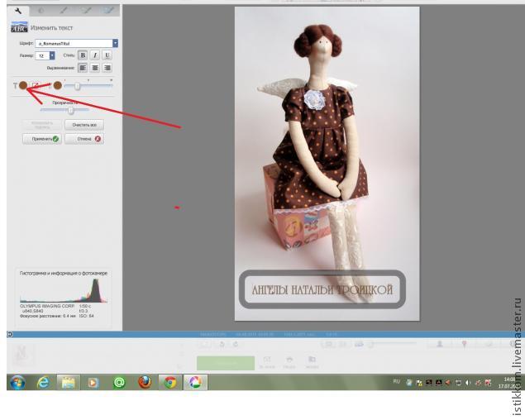
Task: Rotate photo clockwise icon
Action: tap(236, 344)
